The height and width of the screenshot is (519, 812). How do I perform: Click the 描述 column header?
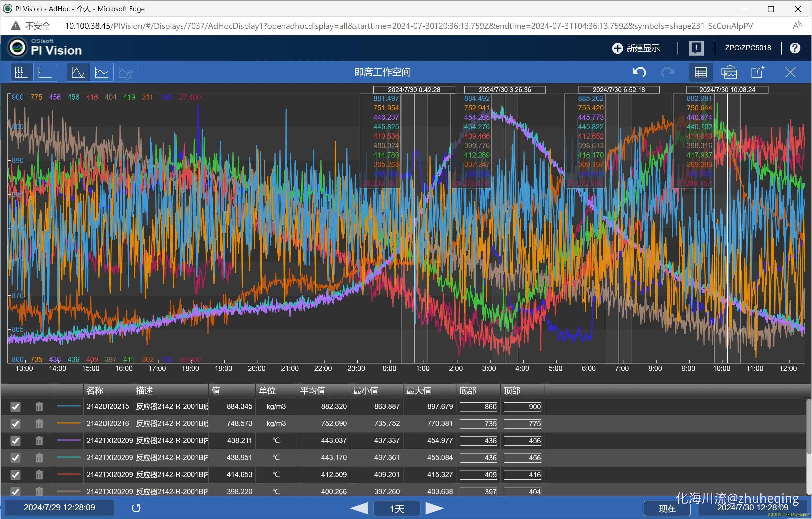pyautogui.click(x=171, y=391)
